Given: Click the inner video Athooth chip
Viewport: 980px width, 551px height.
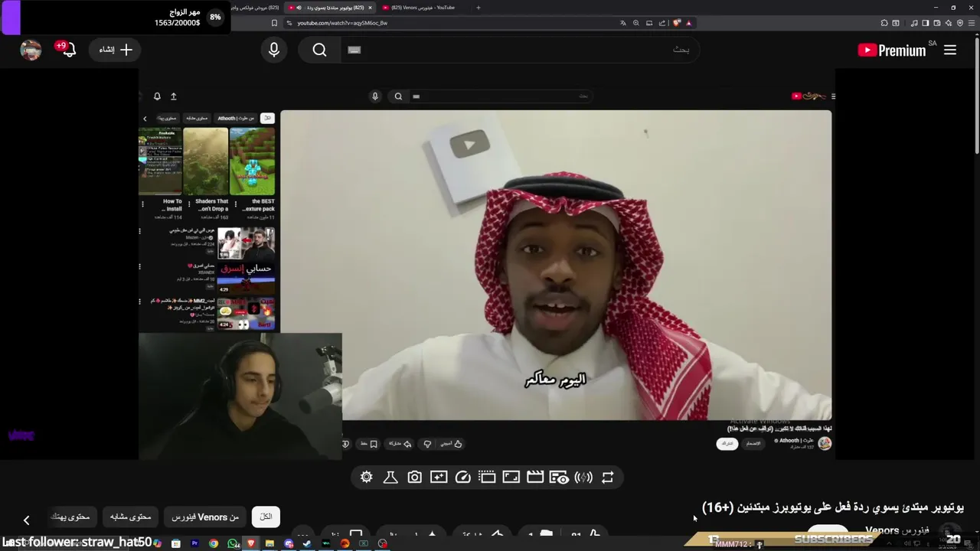Looking at the screenshot, I should click(x=236, y=118).
